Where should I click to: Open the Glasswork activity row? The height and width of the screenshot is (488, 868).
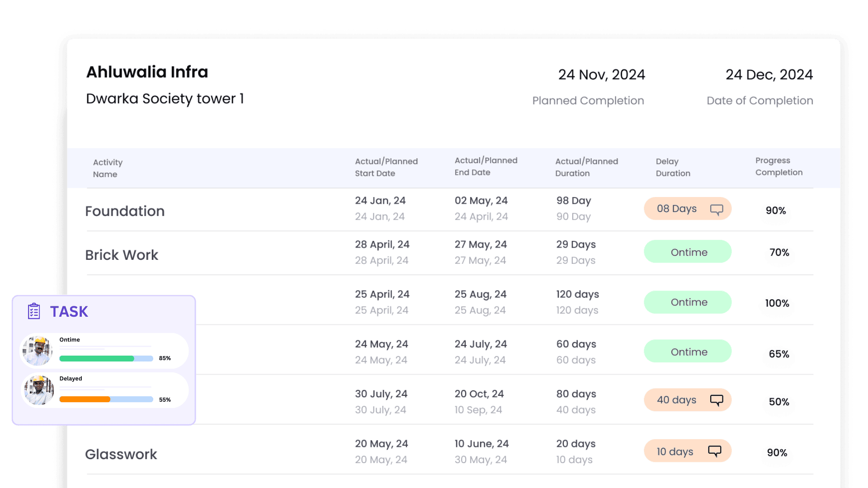[x=121, y=454]
